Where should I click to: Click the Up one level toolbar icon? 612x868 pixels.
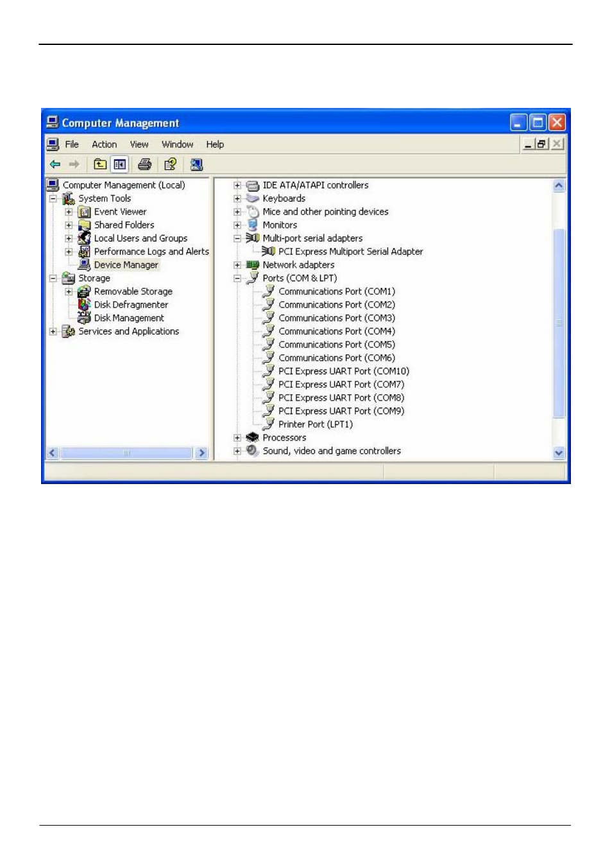[100, 164]
